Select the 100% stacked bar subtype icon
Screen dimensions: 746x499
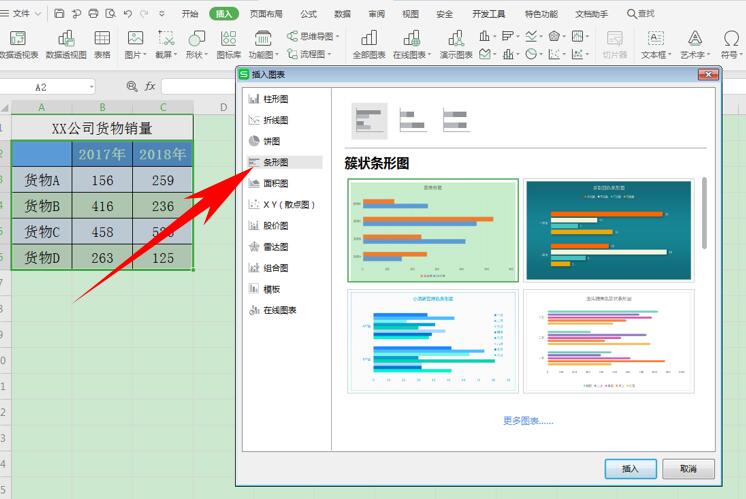pyautogui.click(x=457, y=120)
